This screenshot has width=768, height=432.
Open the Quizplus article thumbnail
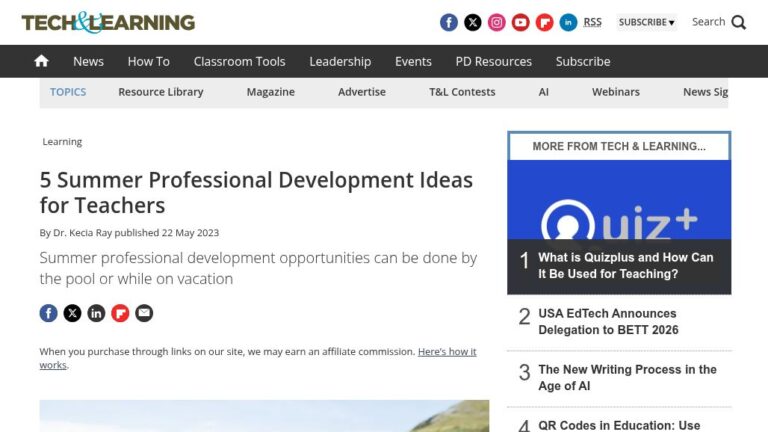coord(619,200)
